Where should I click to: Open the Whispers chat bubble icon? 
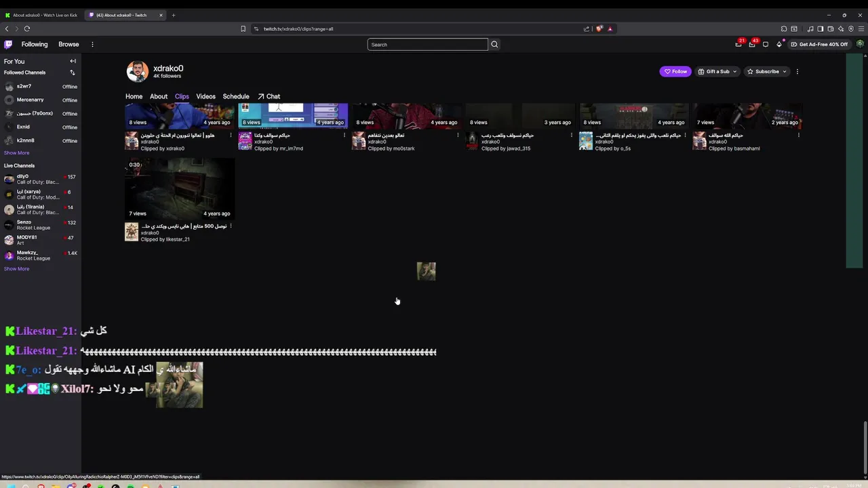[x=766, y=44]
